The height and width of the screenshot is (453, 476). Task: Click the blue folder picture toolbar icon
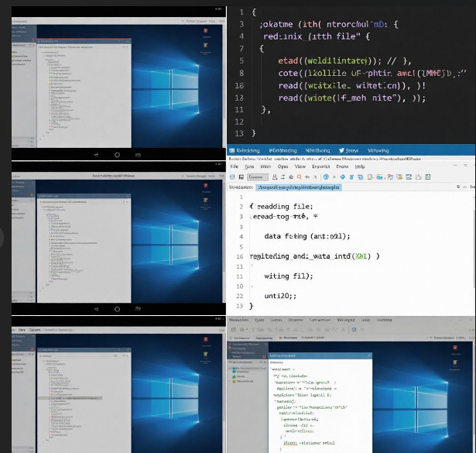[379, 177]
